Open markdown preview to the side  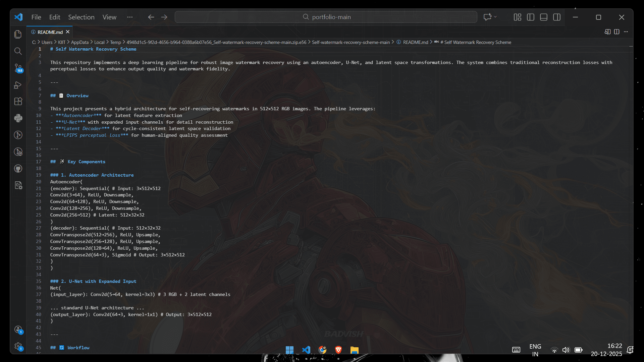pos(607,32)
